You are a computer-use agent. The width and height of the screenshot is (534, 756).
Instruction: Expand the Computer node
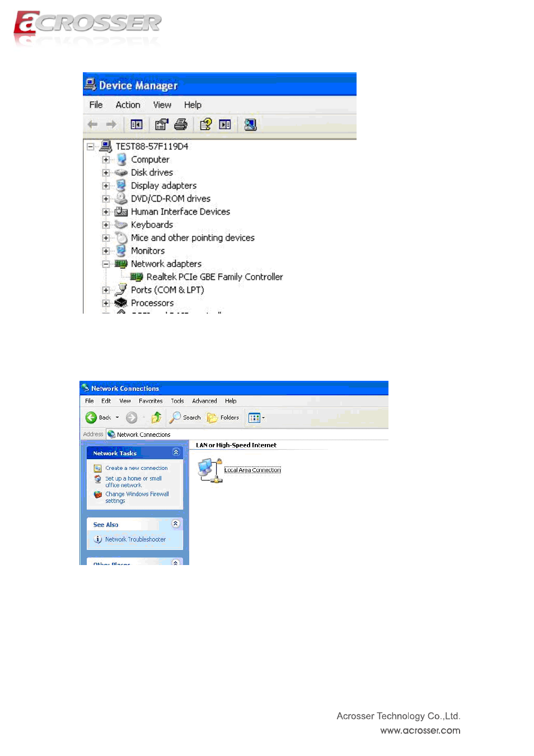point(106,160)
